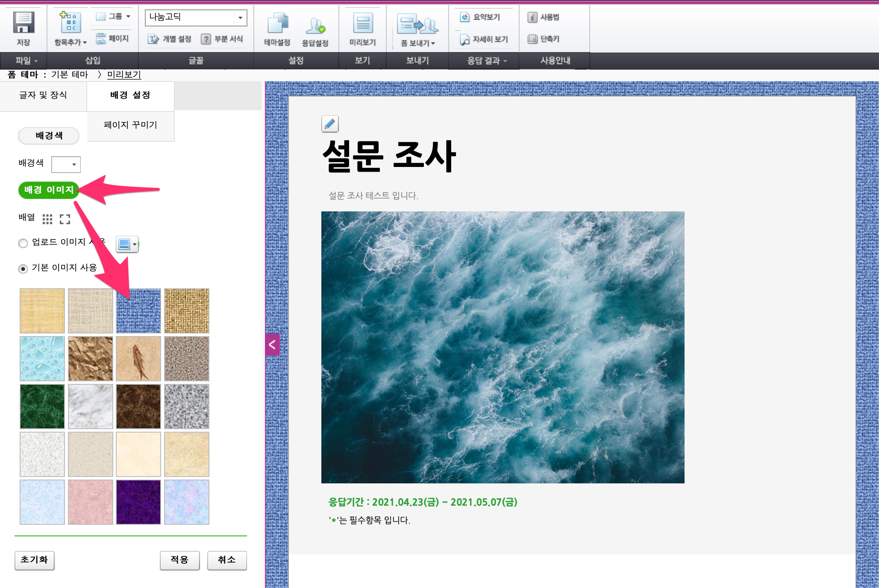Choose the dark green marble texture swatch

point(42,406)
